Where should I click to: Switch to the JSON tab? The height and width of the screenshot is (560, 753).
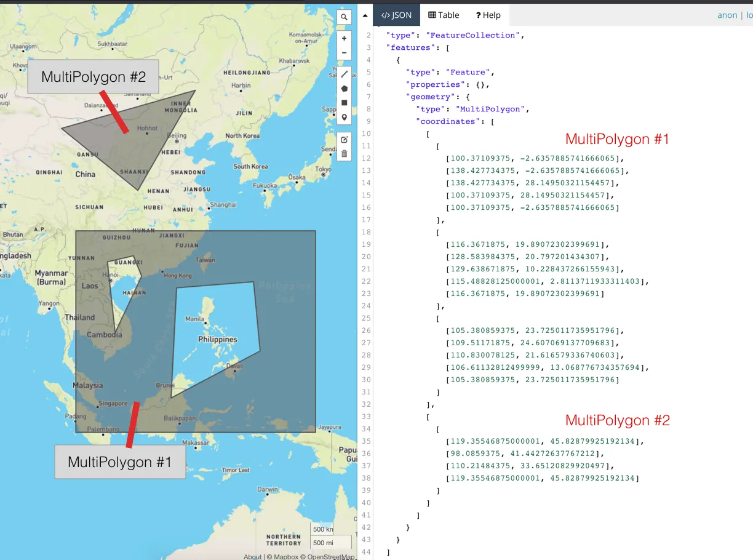tap(396, 15)
